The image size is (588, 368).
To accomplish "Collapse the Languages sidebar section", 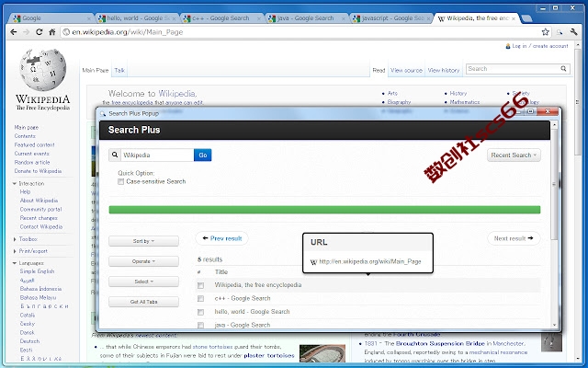I will pos(15,263).
